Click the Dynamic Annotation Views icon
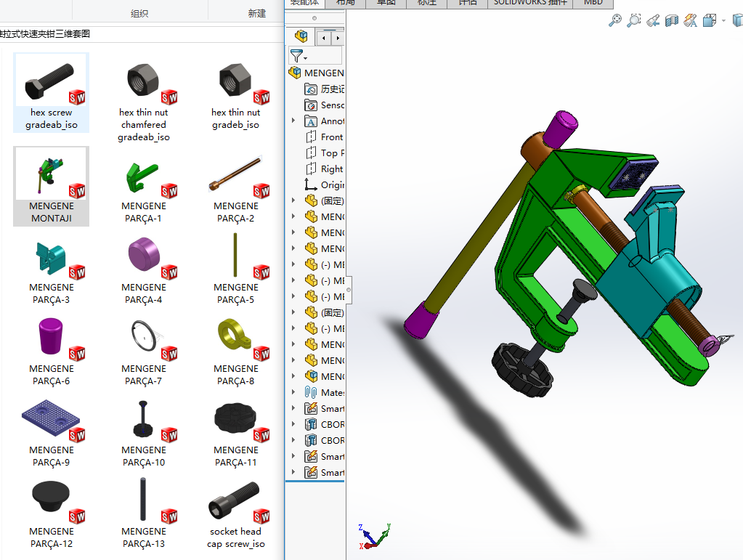The width and height of the screenshot is (743, 560). tap(691, 20)
